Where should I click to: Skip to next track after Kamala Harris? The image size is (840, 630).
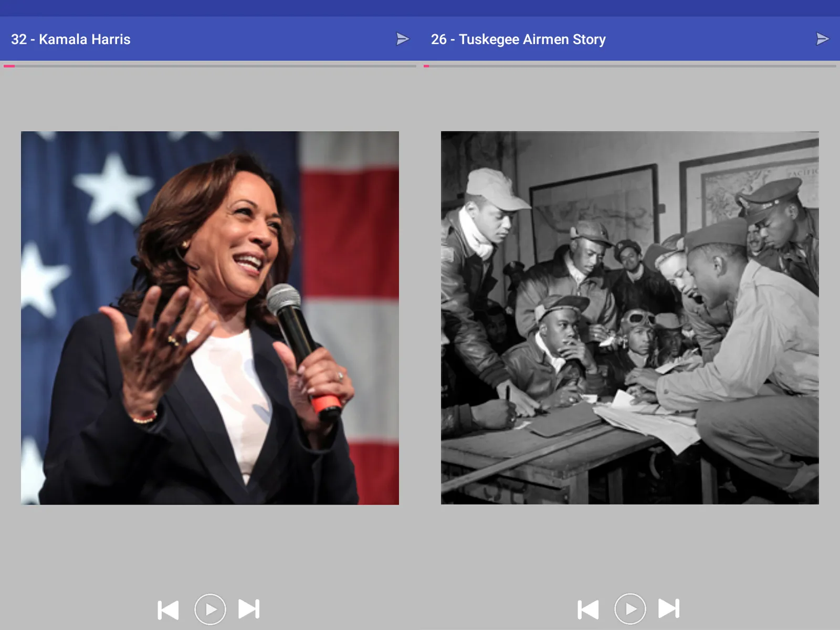pyautogui.click(x=249, y=609)
